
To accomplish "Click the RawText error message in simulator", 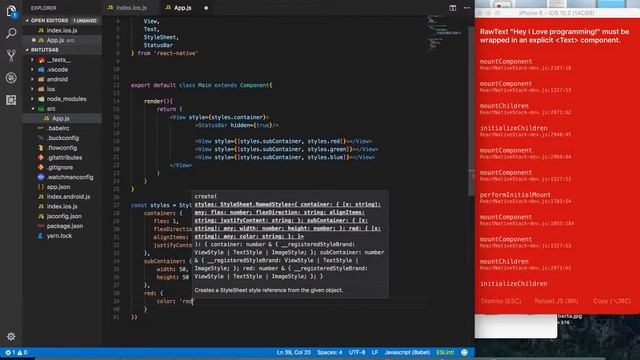I will [x=554, y=36].
